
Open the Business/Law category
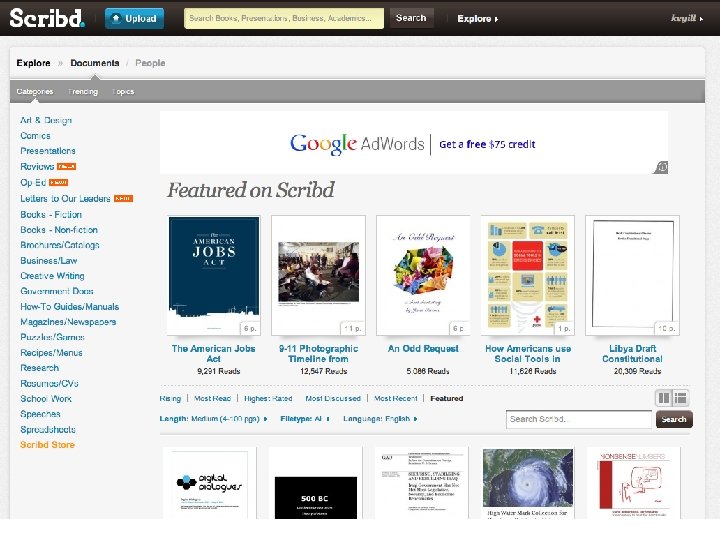(x=49, y=260)
